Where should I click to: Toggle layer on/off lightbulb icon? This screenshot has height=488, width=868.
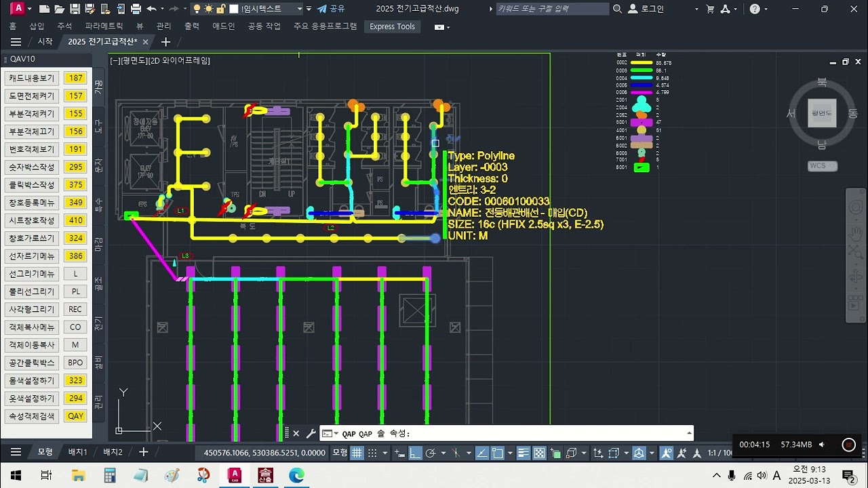(197, 9)
